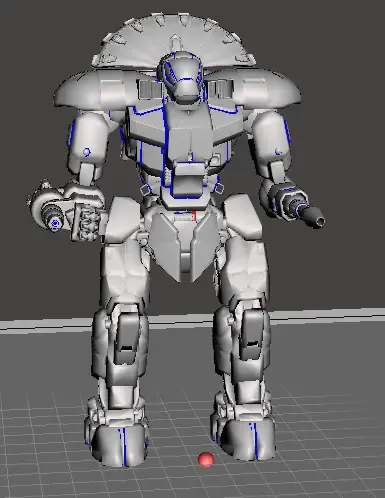Select the central chest armor plate
Screen dimensions: 385x498
point(188,132)
